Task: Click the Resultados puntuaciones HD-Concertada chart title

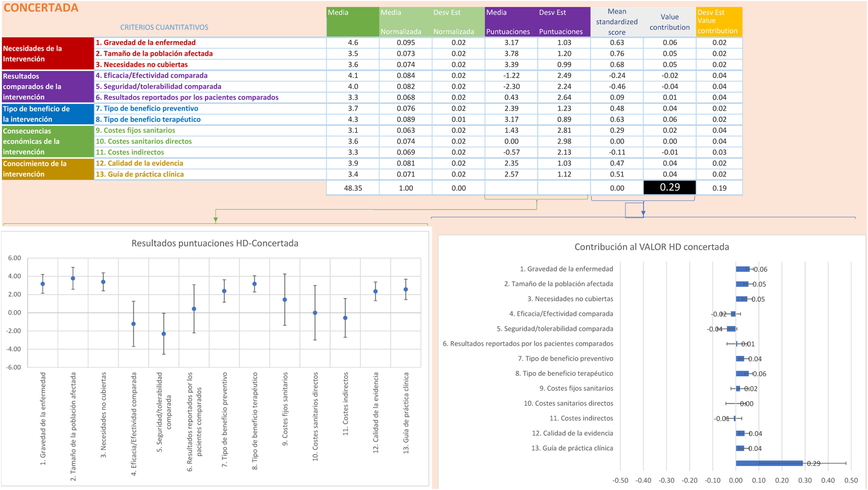Action: 215,243
